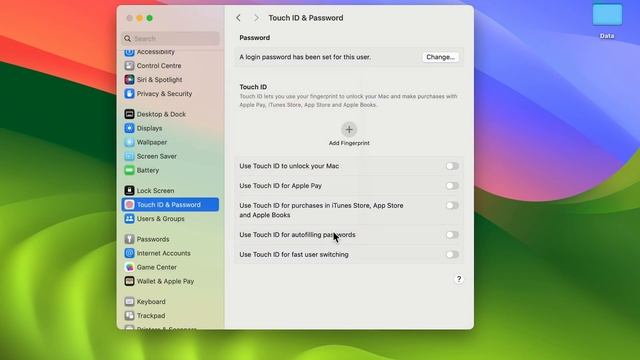Click the yellow minimize window button
This screenshot has width=640, height=360.
pos(140,18)
